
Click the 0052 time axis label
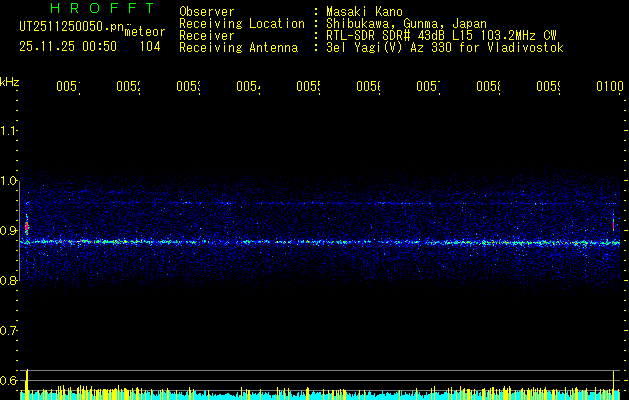[128, 86]
